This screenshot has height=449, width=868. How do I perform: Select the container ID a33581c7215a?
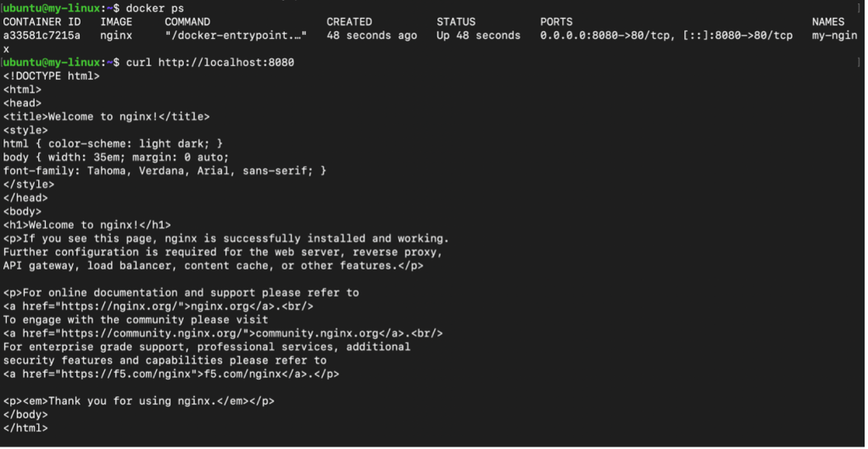pyautogui.click(x=42, y=36)
